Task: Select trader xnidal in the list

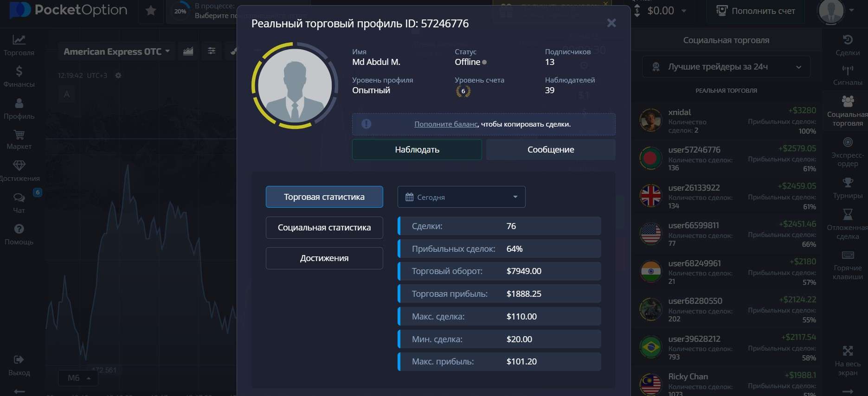Action: (x=726, y=121)
